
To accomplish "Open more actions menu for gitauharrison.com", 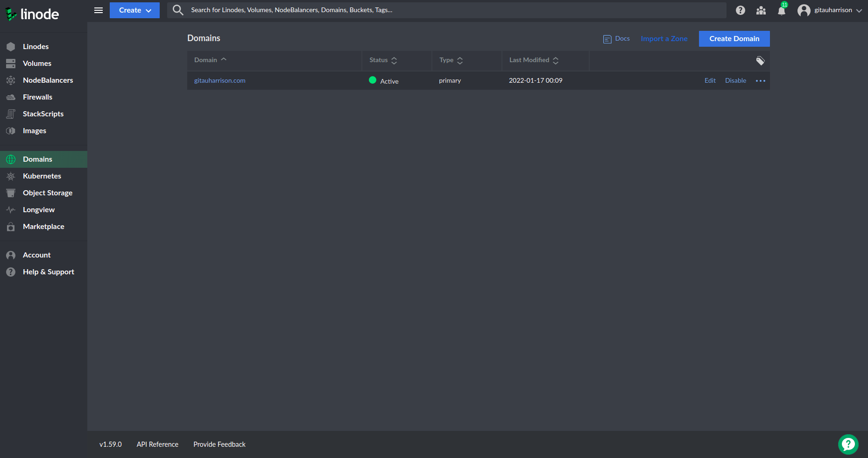I will (761, 81).
